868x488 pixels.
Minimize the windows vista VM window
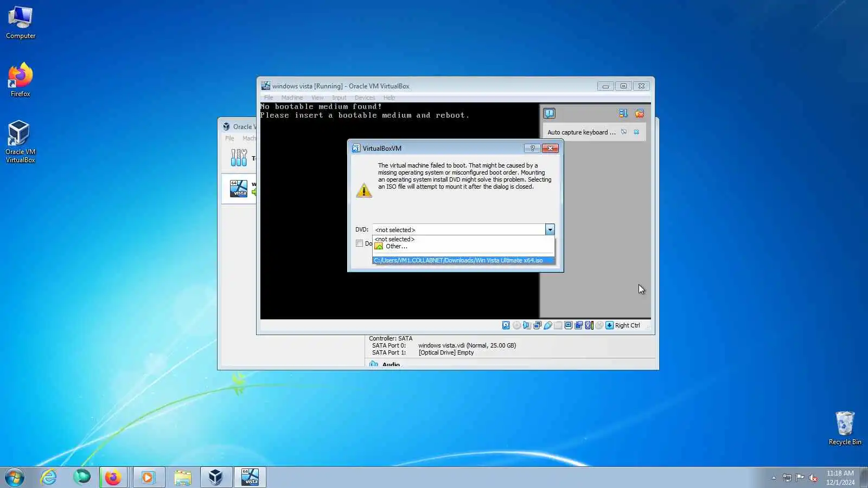coord(605,86)
